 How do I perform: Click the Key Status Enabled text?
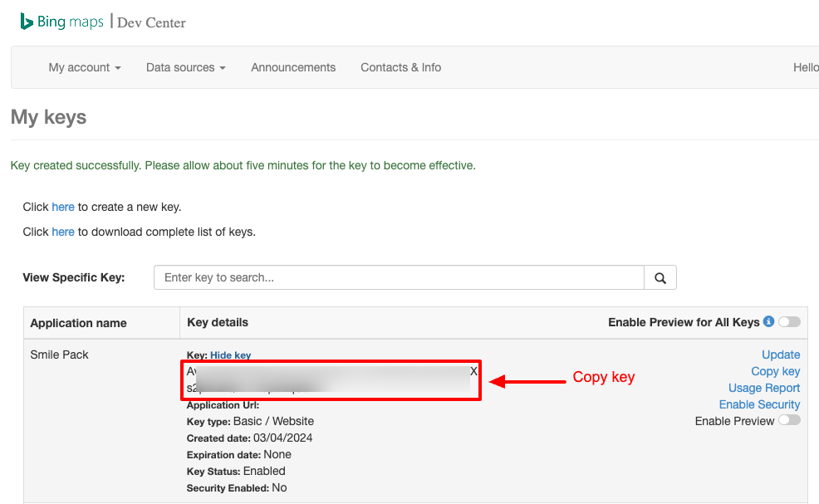pos(236,471)
